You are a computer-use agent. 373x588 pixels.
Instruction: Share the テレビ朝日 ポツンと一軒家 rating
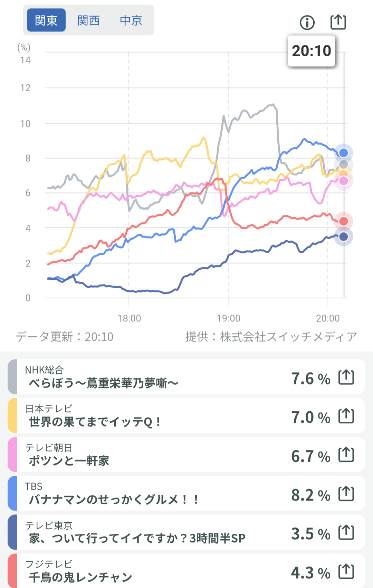tap(346, 455)
